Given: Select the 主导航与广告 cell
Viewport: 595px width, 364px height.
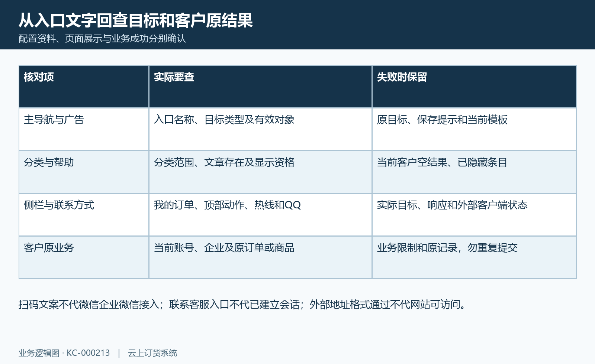Looking at the screenshot, I should click(84, 129).
